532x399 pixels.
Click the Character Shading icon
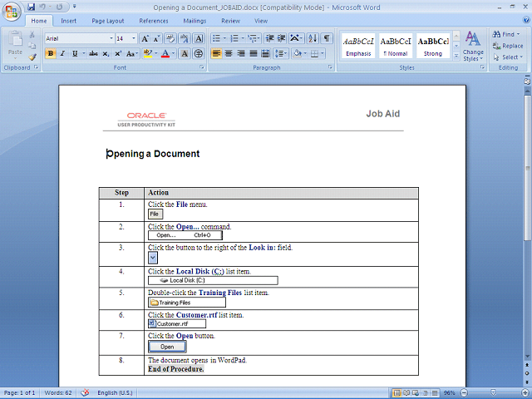click(185, 53)
